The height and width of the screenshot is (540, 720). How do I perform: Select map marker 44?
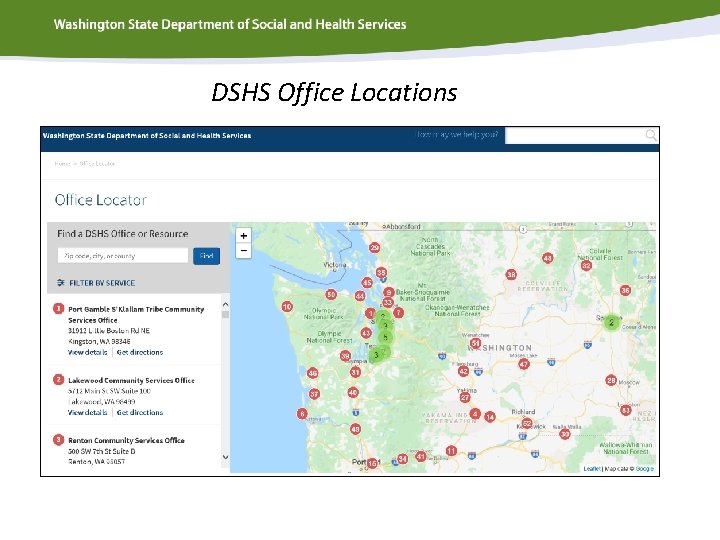click(360, 296)
